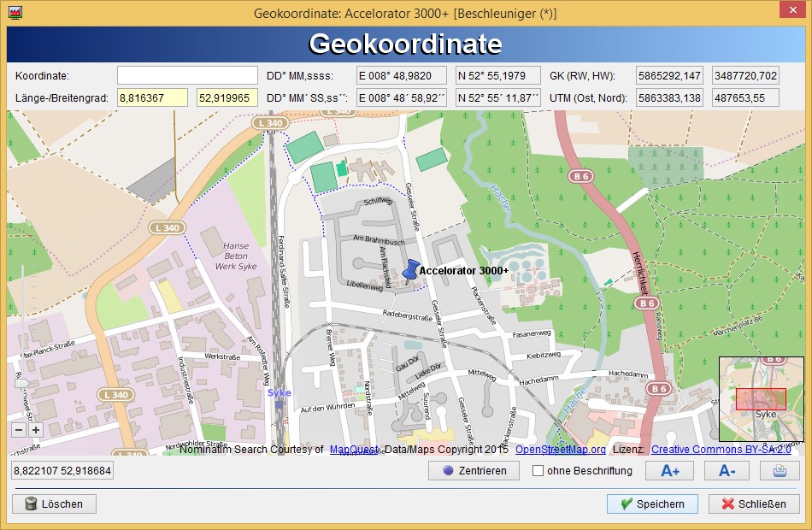The width and height of the screenshot is (812, 530).
Task: Click the overview minimap thumbnail of Syke
Action: [761, 398]
